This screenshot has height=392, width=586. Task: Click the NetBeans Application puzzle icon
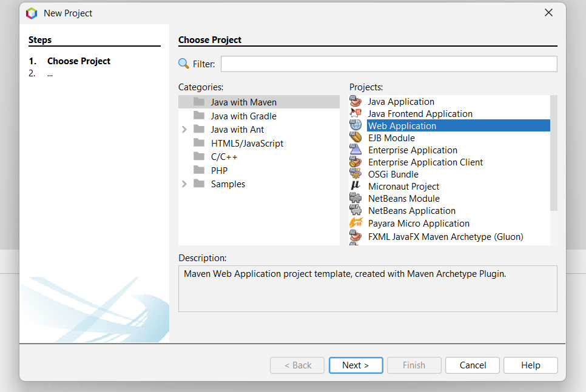(355, 210)
